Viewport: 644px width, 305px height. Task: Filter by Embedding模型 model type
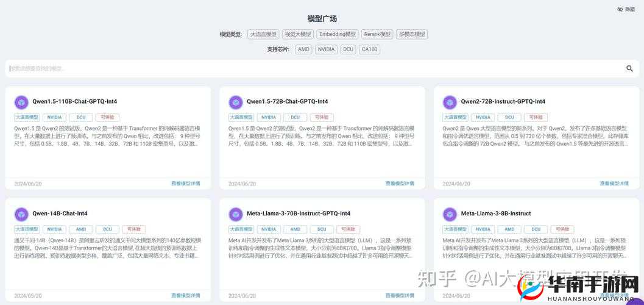[338, 35]
